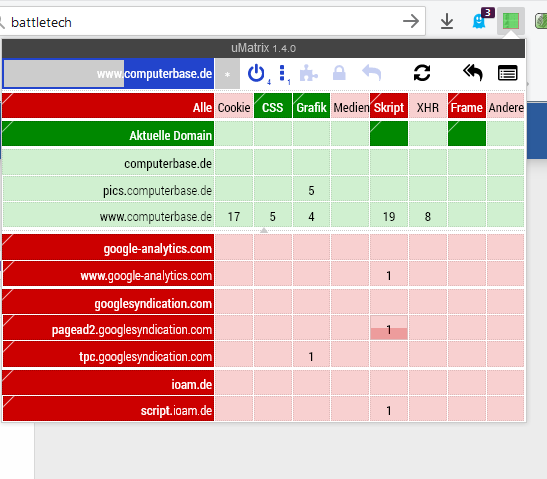The width and height of the screenshot is (547, 479).
Task: Click www.google-analytics.com Skript cell showing 1
Action: pyautogui.click(x=389, y=274)
